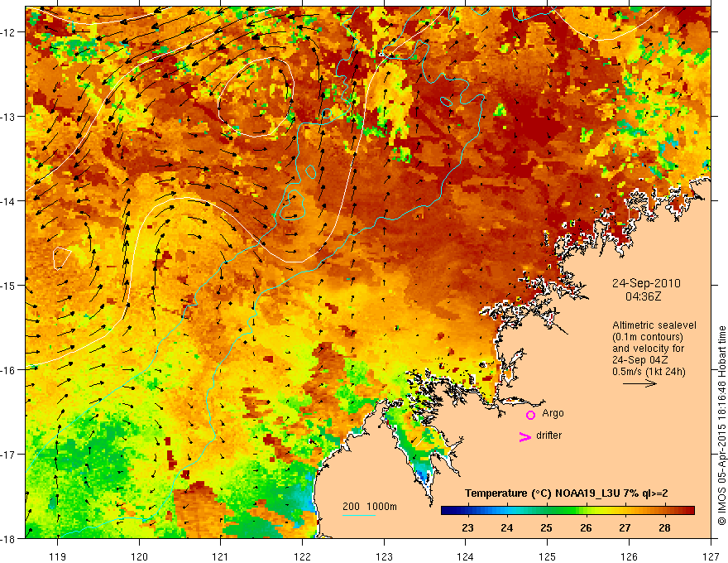Image resolution: width=728 pixels, height=563 pixels.
Task: Click the '24-Sep 04Z' legend line
Action: pyautogui.click(x=639, y=360)
